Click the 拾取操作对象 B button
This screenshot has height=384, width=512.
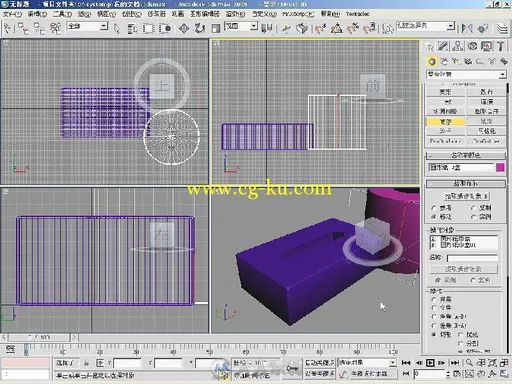[x=466, y=196]
